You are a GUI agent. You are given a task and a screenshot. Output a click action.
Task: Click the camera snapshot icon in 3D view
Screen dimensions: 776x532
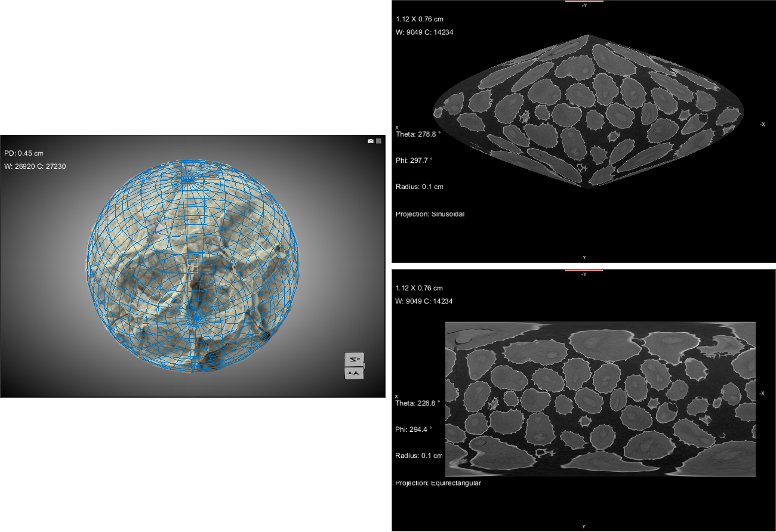(x=371, y=141)
